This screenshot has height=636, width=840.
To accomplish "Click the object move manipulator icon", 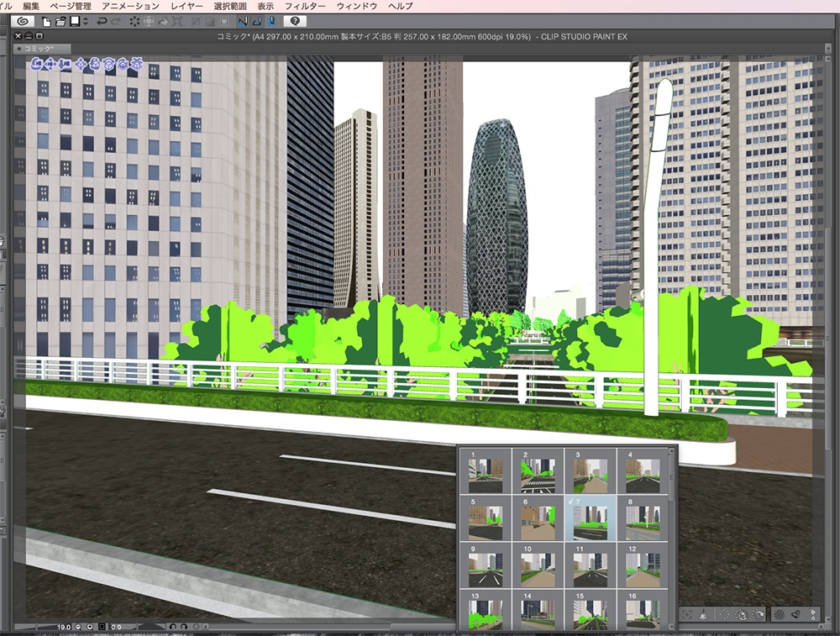I will pyautogui.click(x=81, y=64).
